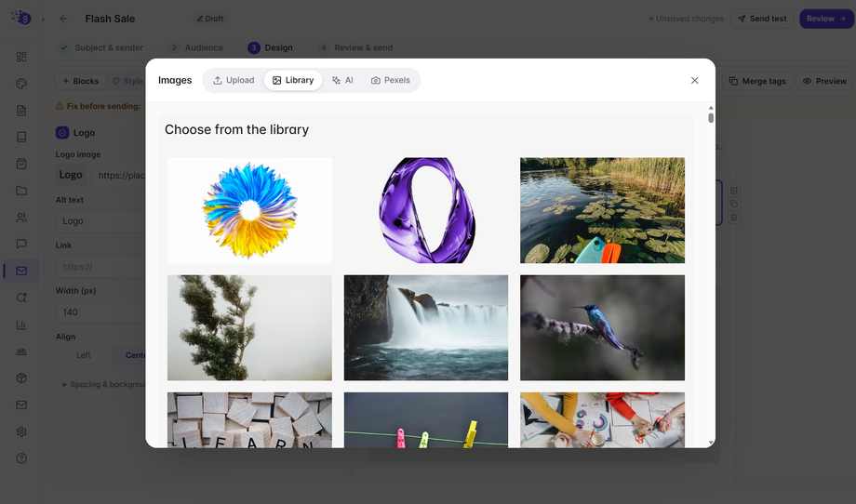Go to the Audience step
856x504 pixels.
[x=196, y=47]
